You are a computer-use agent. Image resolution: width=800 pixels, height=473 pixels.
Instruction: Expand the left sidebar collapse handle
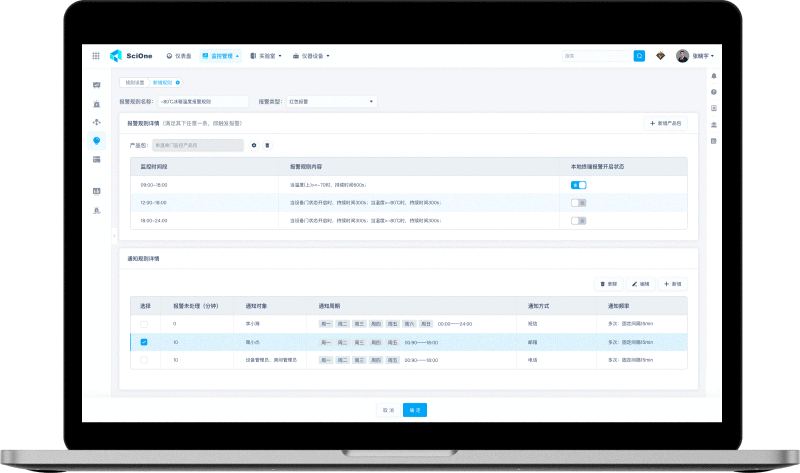(114, 235)
